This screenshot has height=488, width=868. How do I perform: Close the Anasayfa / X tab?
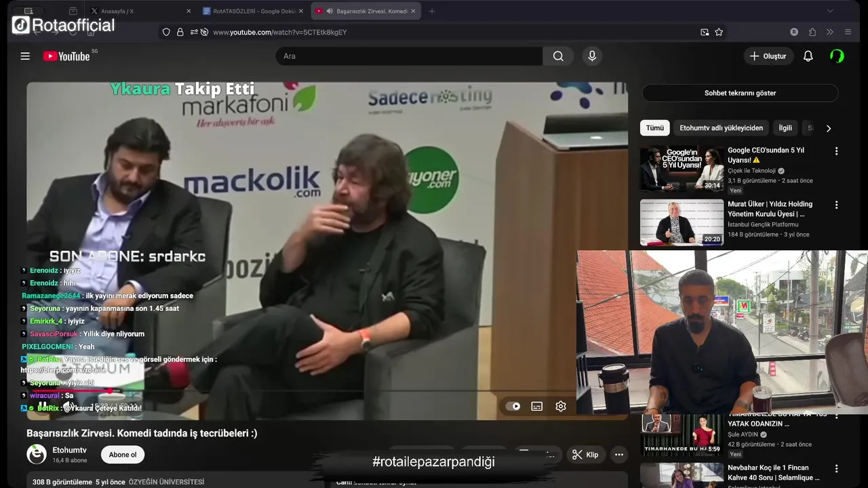189,11
